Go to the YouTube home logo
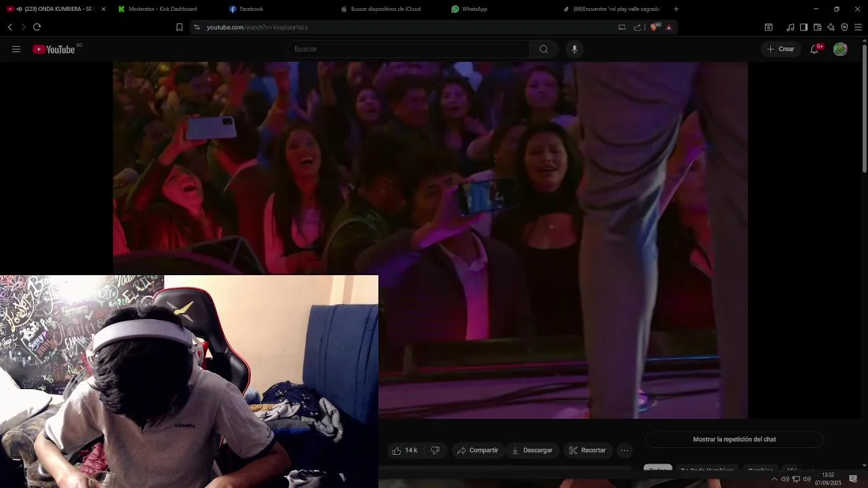 coord(54,49)
